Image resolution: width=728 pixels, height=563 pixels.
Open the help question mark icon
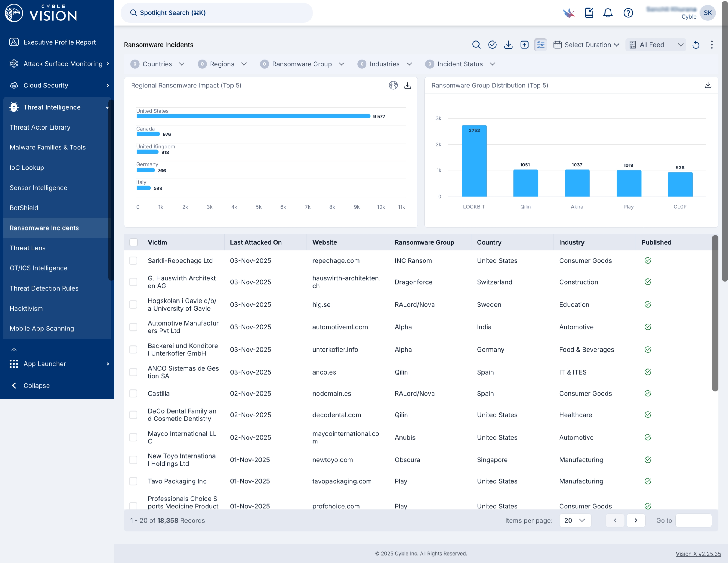click(x=628, y=13)
